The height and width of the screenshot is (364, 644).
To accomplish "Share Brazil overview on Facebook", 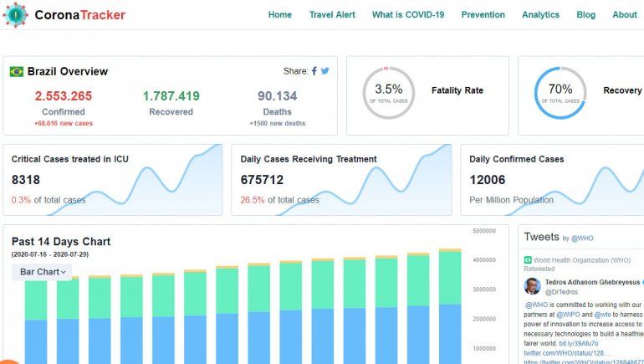I will (x=314, y=71).
